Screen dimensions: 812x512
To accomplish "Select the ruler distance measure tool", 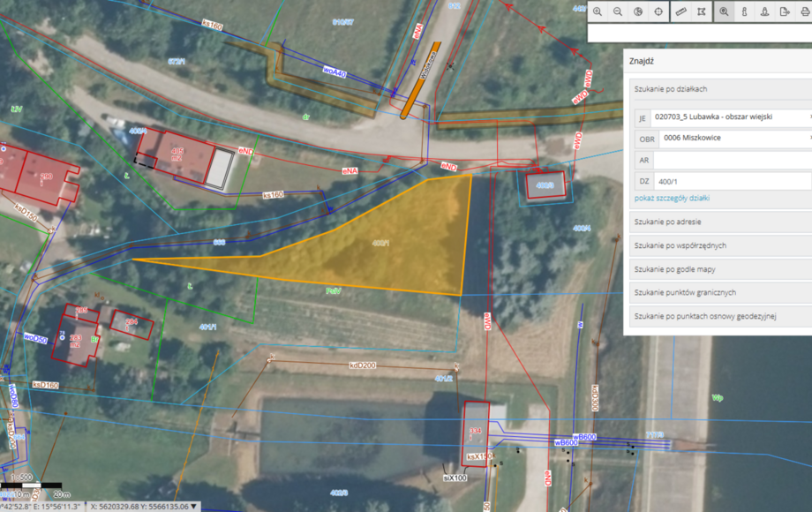I will (681, 11).
